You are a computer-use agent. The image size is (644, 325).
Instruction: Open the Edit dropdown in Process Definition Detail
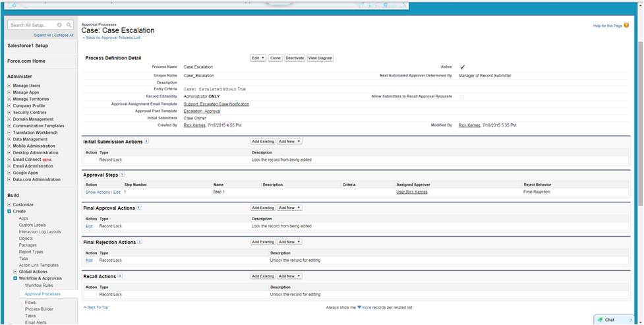258,58
